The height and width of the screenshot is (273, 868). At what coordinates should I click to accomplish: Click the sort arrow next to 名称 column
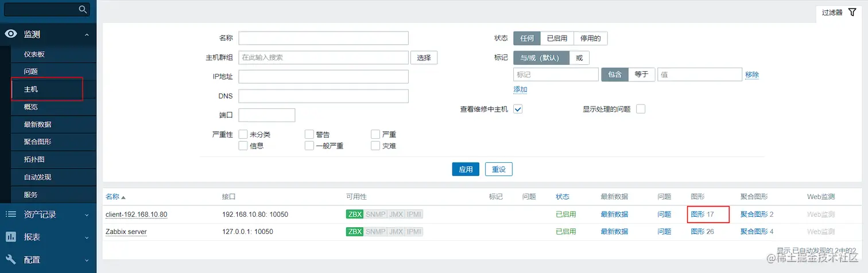point(123,197)
